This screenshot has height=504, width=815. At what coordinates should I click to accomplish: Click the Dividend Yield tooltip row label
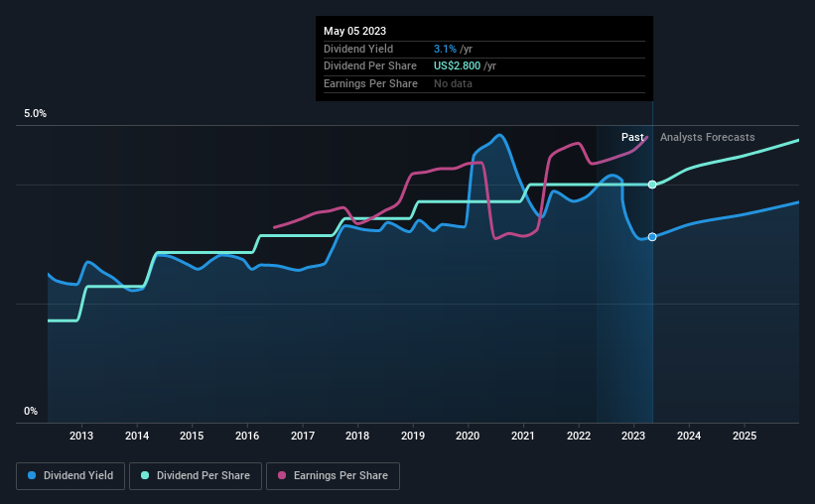[x=358, y=49]
